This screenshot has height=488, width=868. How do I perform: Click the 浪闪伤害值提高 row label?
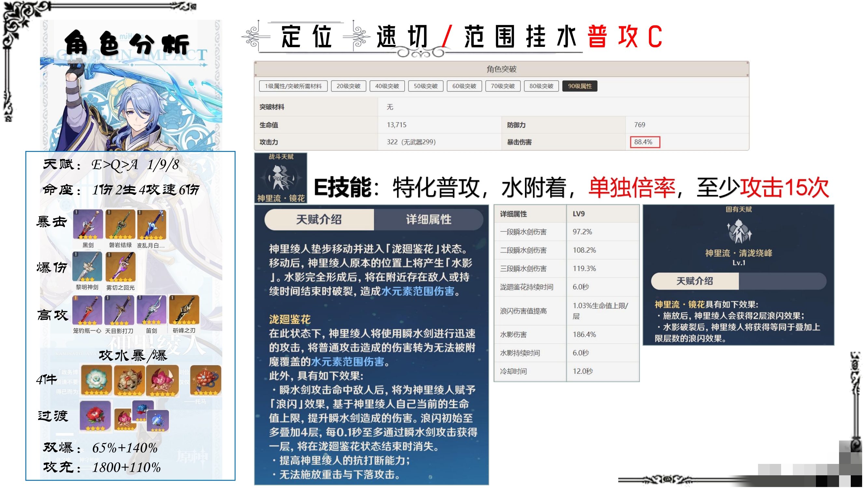click(x=523, y=311)
